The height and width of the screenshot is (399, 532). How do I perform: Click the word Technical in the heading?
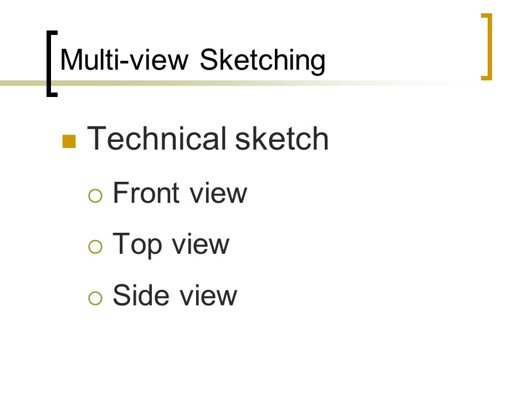(x=156, y=138)
